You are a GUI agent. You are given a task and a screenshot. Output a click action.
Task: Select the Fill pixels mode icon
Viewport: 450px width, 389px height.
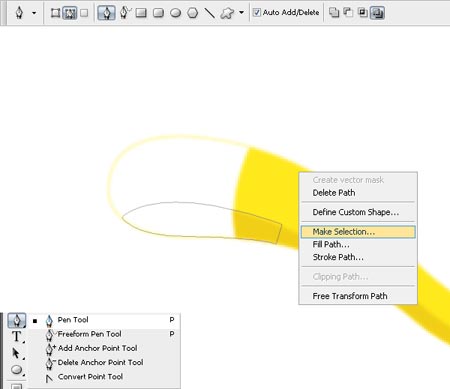[x=84, y=13]
